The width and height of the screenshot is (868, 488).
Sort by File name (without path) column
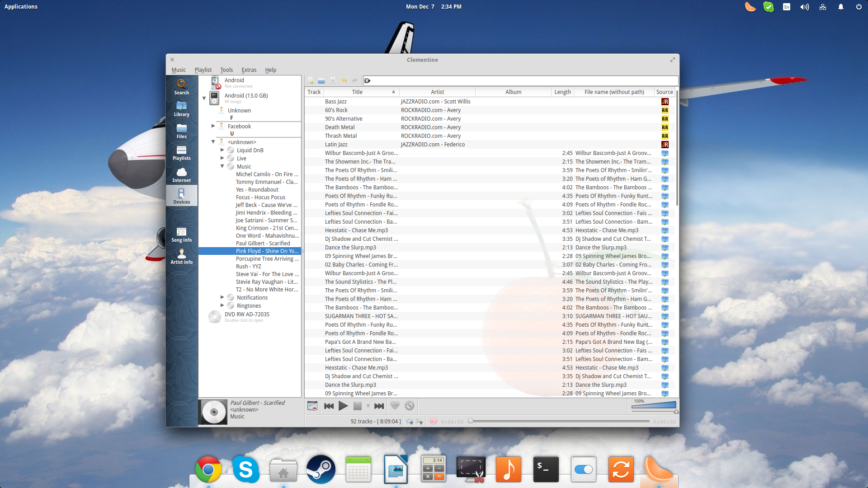614,92
